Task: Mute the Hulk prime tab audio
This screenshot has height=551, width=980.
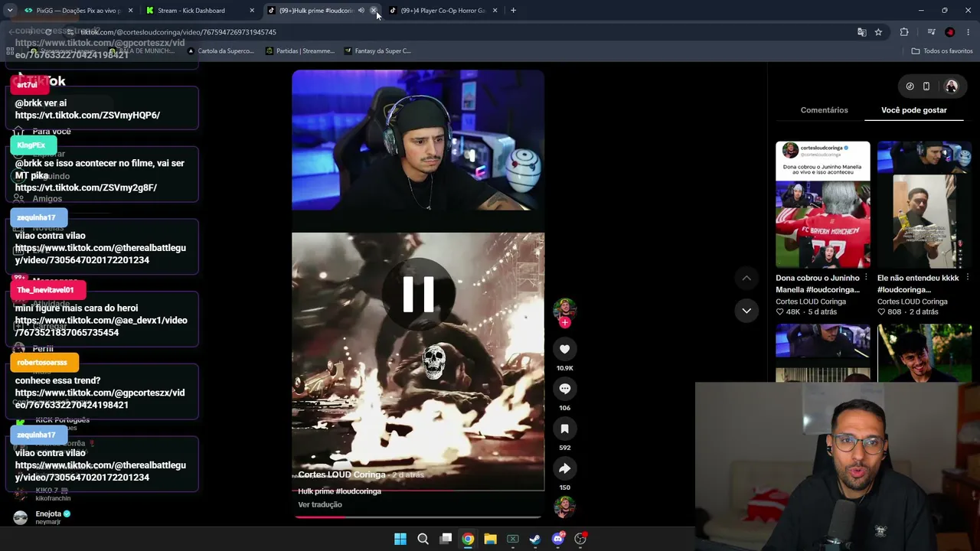Action: tap(361, 11)
